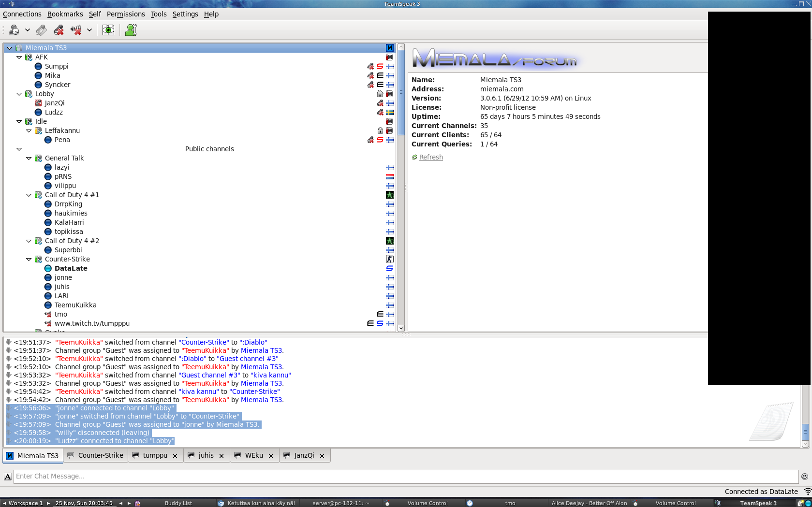Open the Help menu
The image size is (812, 507).
211,14
